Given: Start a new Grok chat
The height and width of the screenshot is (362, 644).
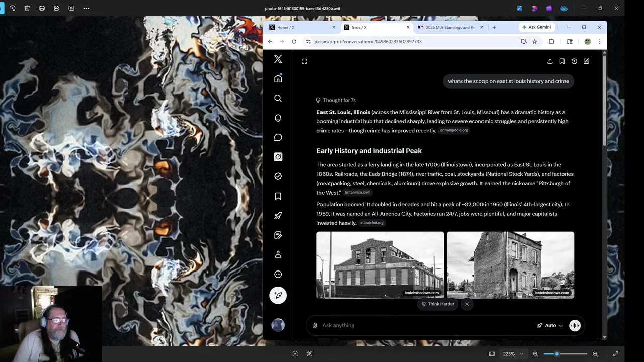Looking at the screenshot, I should (586, 61).
